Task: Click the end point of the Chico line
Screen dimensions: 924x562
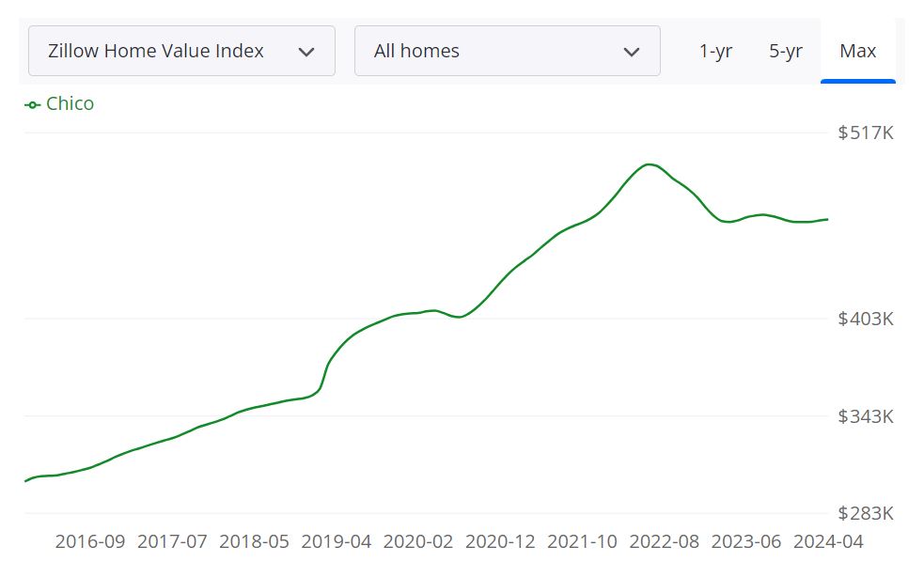Action: [827, 220]
